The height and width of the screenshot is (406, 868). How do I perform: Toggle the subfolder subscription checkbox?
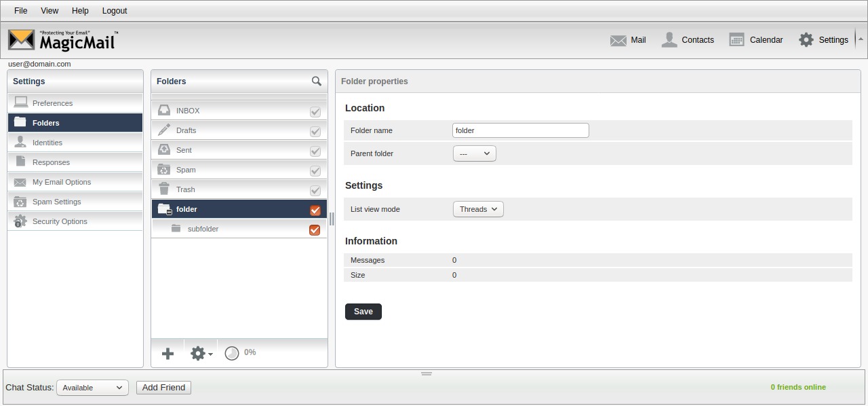coord(315,230)
